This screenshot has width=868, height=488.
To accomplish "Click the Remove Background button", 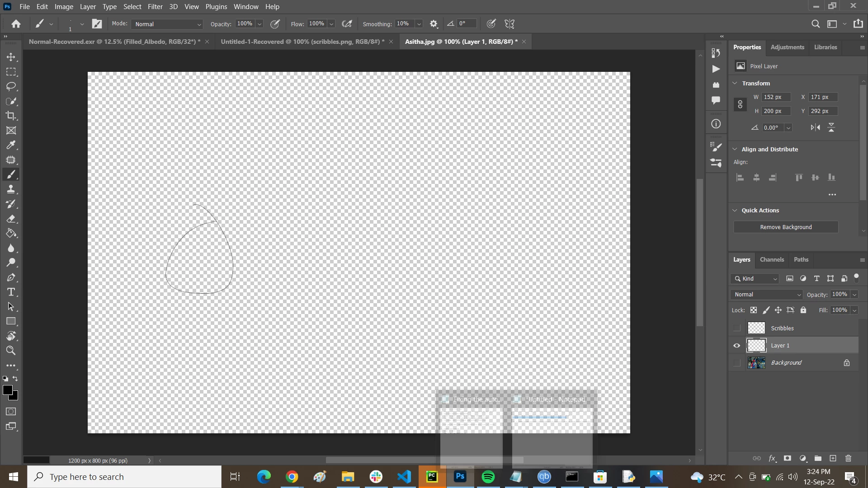I will tap(786, 227).
